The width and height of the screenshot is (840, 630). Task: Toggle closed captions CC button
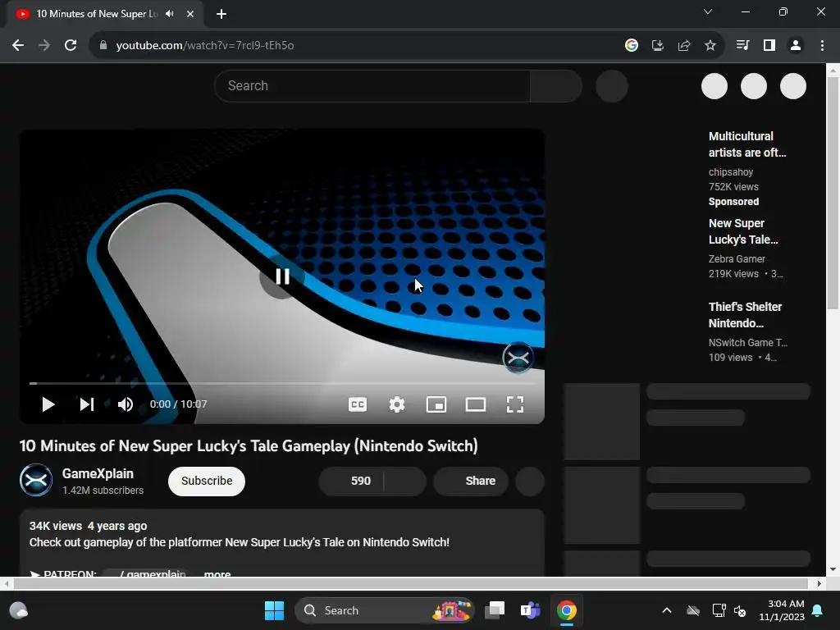tap(358, 404)
